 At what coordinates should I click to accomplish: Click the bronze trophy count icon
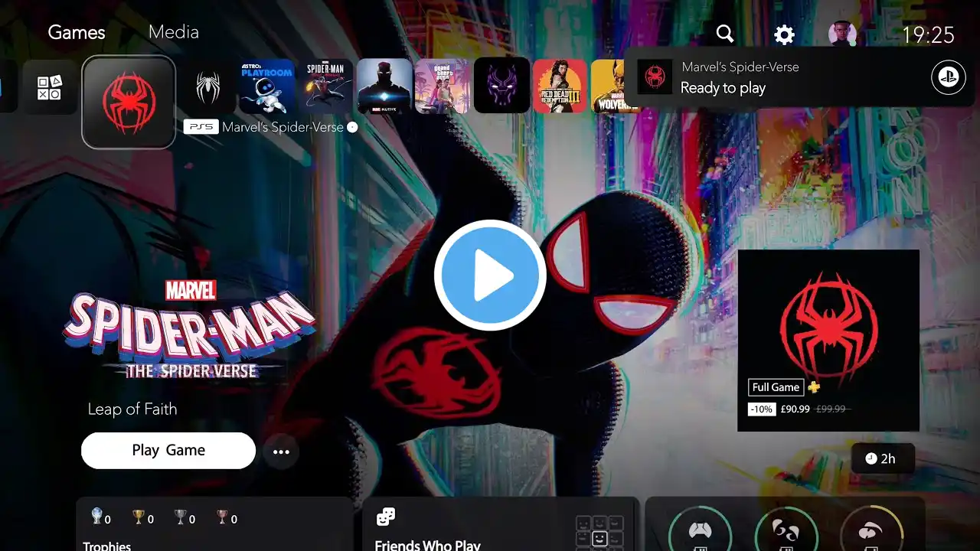[x=223, y=517]
